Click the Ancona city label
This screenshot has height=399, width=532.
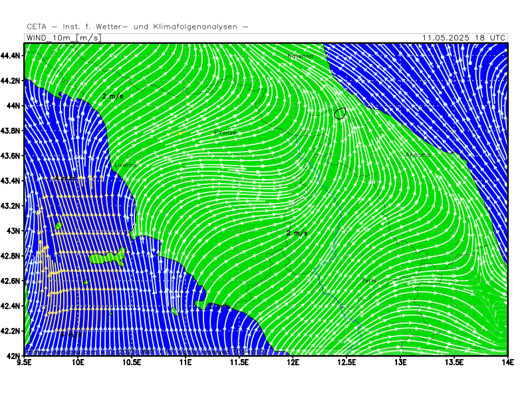(418, 155)
